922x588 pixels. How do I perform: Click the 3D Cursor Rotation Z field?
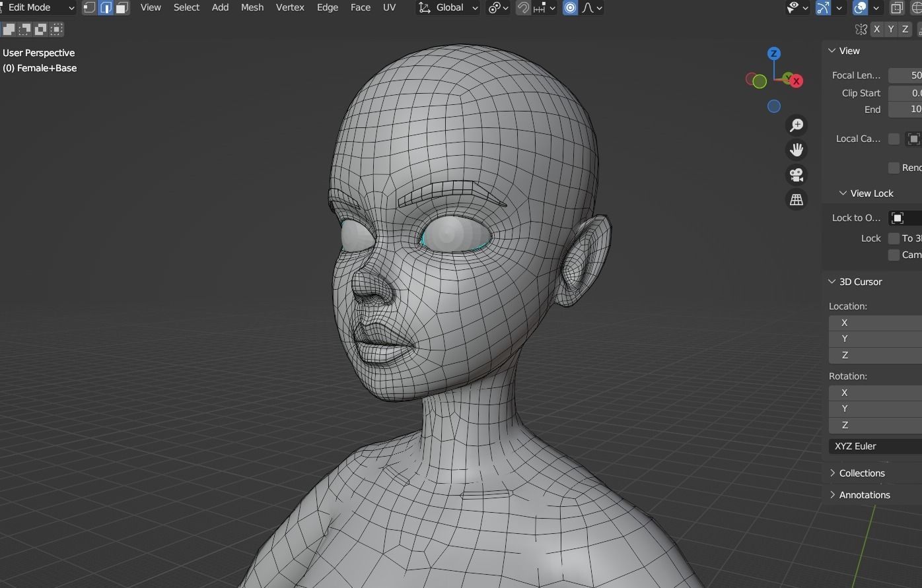click(x=875, y=425)
